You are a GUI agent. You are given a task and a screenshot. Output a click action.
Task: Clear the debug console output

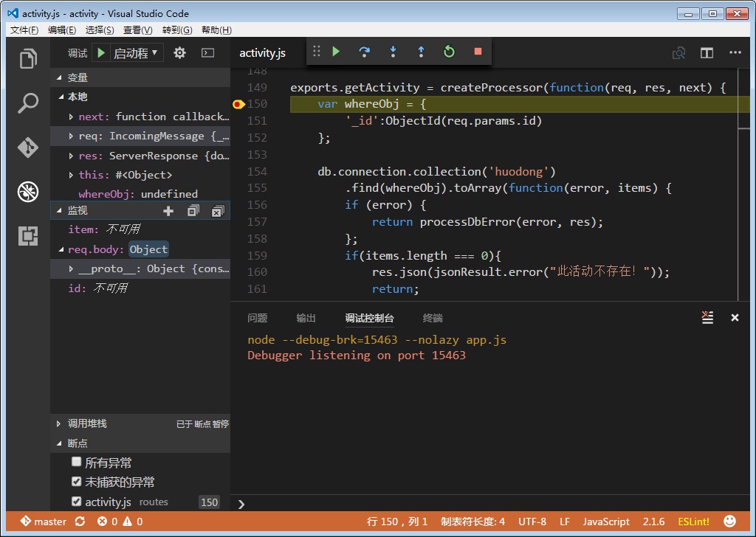click(x=707, y=317)
